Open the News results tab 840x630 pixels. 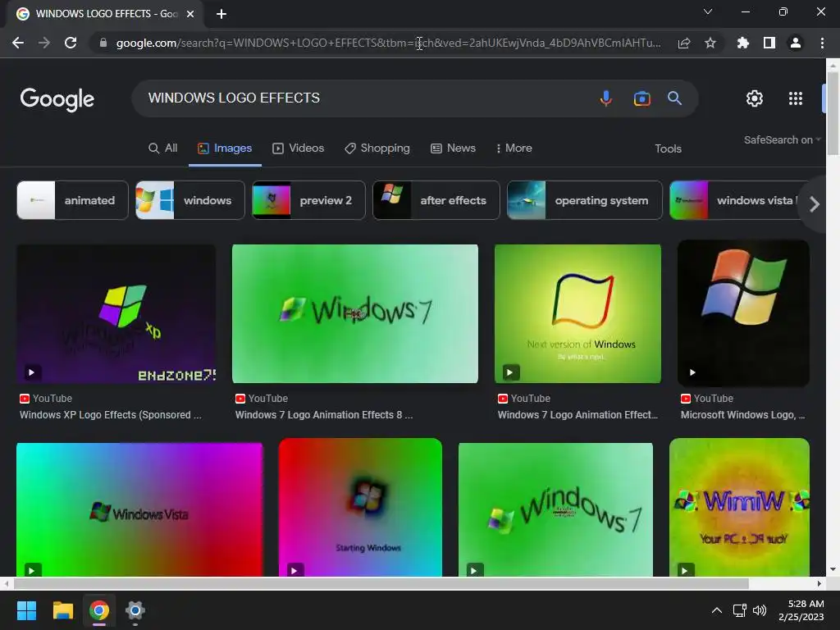(x=453, y=148)
